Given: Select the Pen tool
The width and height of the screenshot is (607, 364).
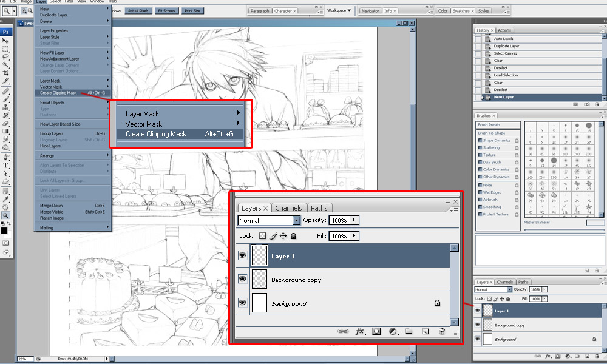Looking at the screenshot, I should tap(5, 158).
